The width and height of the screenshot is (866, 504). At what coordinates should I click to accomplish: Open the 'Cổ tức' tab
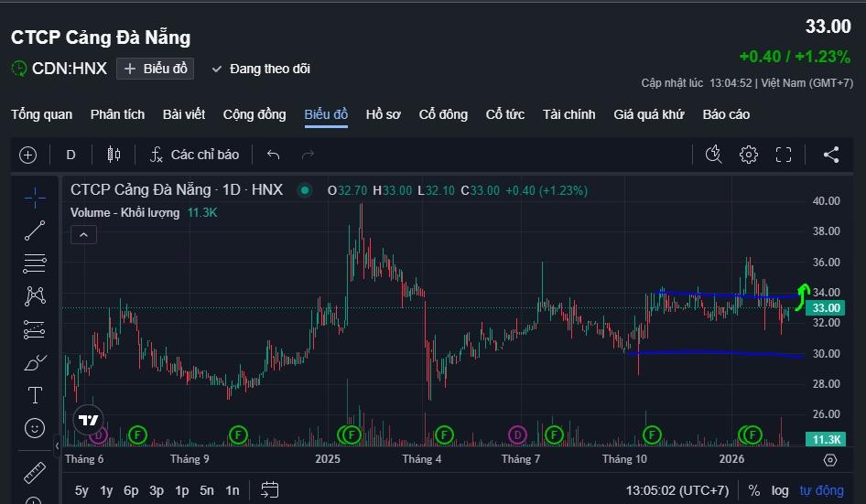(x=504, y=114)
